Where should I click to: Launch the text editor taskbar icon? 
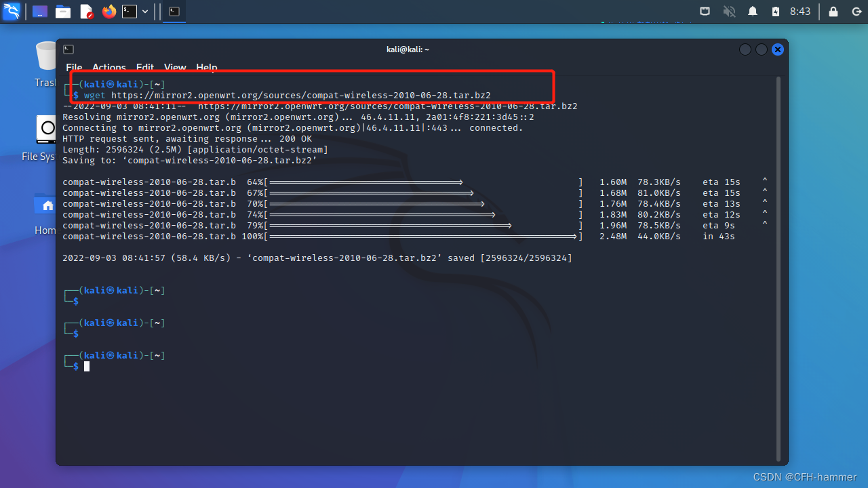[x=86, y=11]
